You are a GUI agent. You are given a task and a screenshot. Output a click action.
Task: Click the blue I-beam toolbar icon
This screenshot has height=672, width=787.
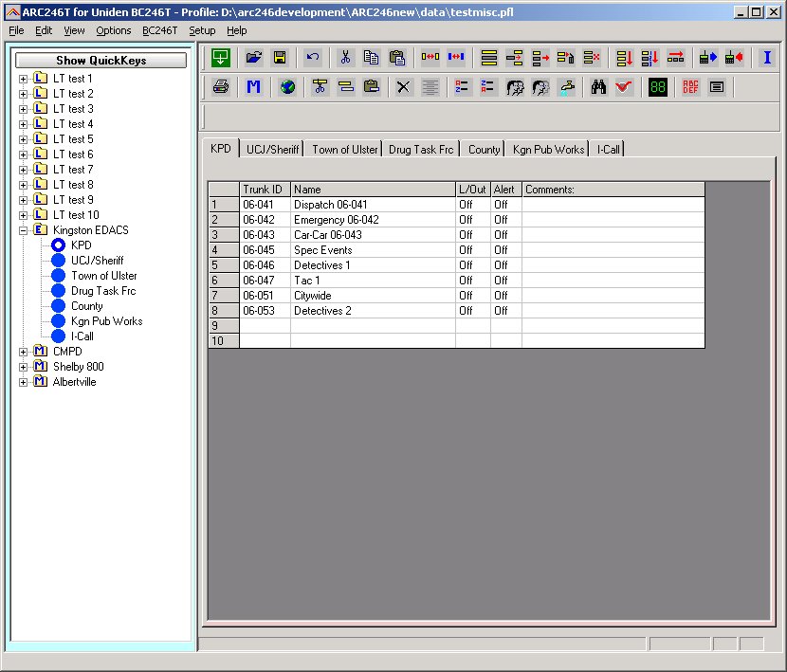(x=767, y=57)
